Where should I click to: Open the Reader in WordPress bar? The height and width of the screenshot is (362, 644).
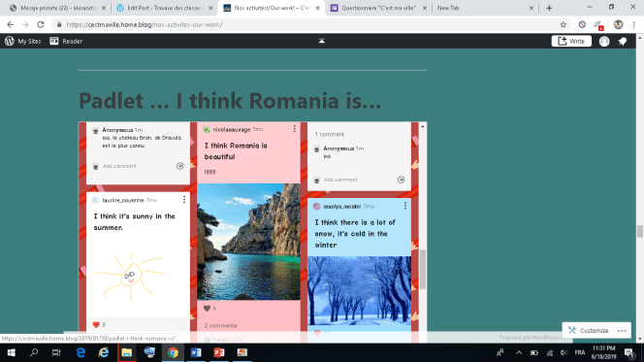click(66, 41)
